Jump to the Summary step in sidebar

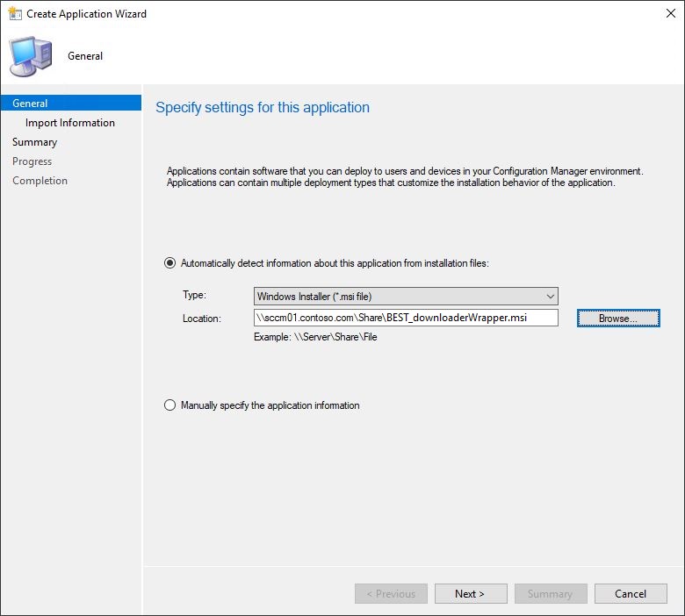pyautogui.click(x=35, y=142)
